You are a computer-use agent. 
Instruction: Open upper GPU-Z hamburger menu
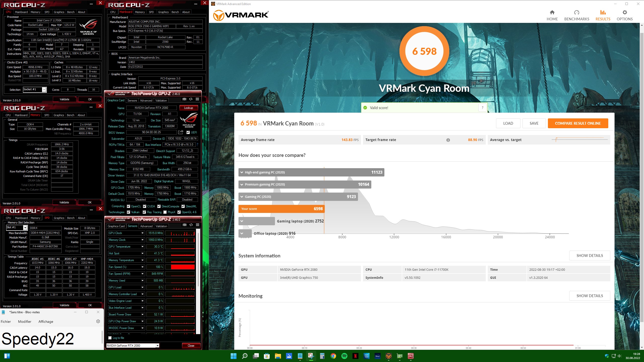[x=197, y=99]
